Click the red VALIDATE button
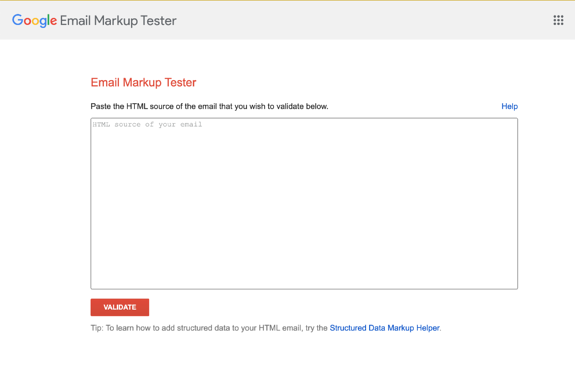The image size is (575, 370). pos(120,307)
